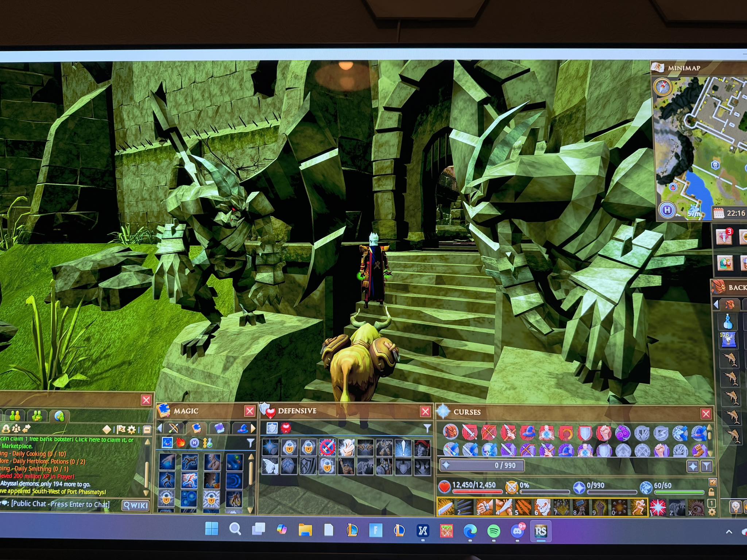The height and width of the screenshot is (560, 747).
Task: Collapse the chat window with minus button
Action: coord(147,430)
